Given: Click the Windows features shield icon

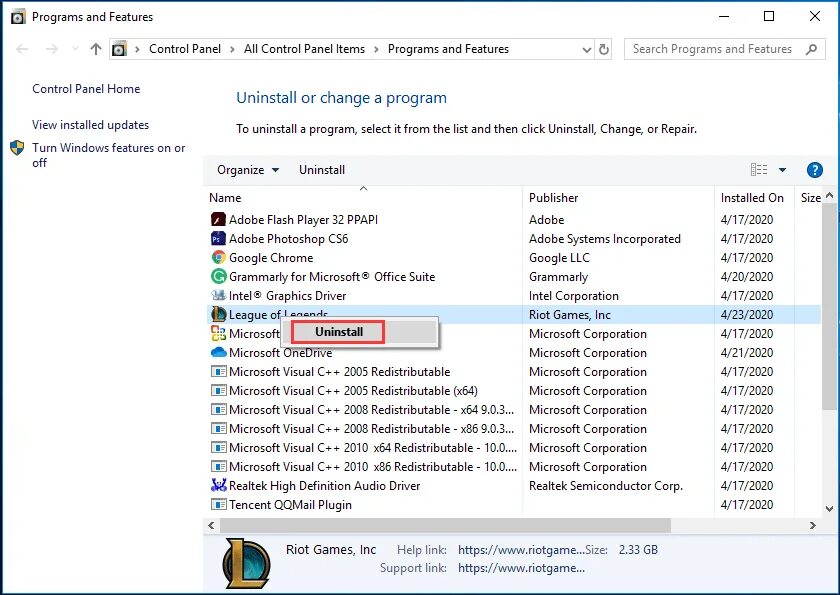Looking at the screenshot, I should click(17, 148).
